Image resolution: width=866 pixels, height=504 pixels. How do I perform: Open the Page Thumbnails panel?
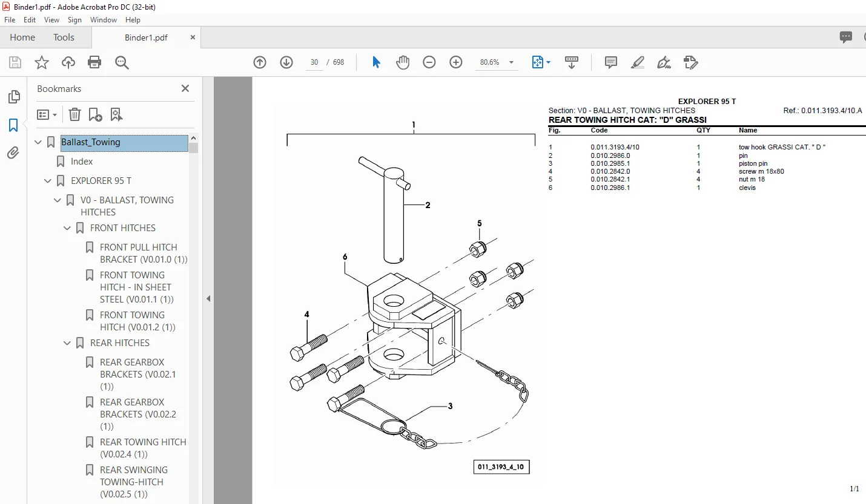(x=13, y=97)
